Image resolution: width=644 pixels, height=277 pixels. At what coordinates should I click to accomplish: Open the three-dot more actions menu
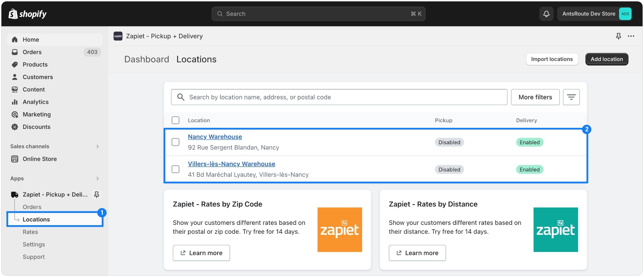click(631, 36)
